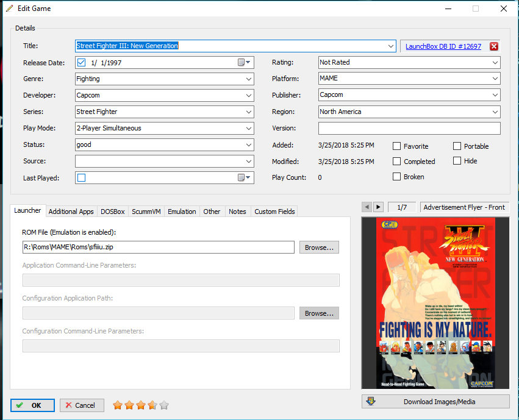519x420 pixels.
Task: Minimize the Edit Game window
Action: click(448, 9)
